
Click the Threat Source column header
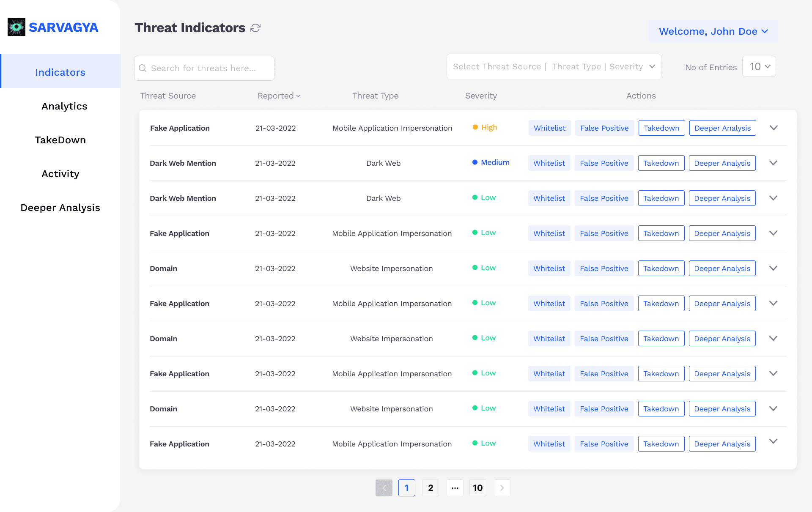pyautogui.click(x=168, y=96)
